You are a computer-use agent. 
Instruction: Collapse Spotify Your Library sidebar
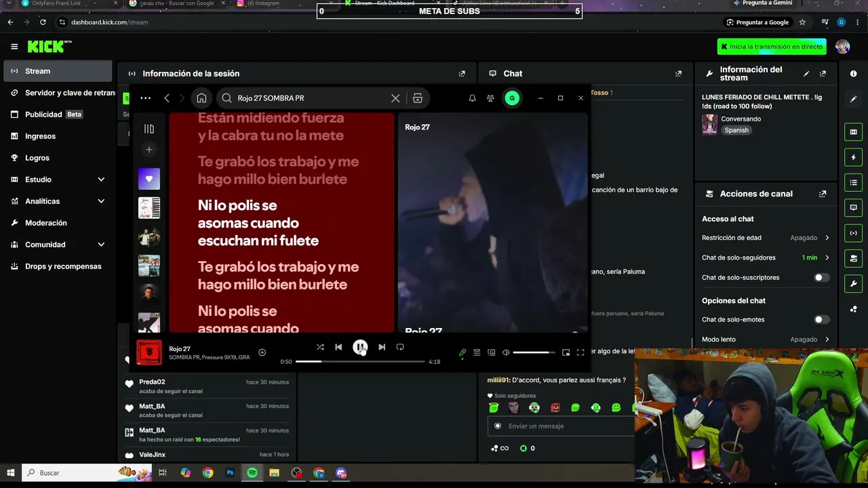click(x=149, y=129)
